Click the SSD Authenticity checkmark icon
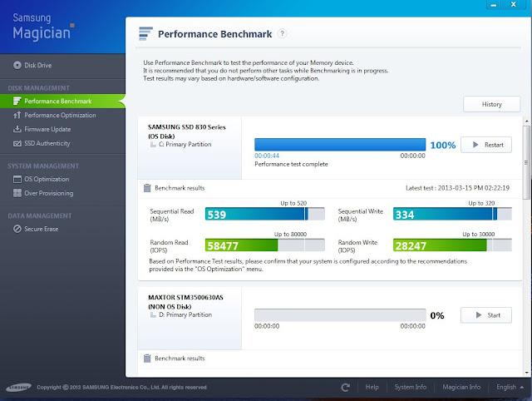The width and height of the screenshot is (532, 401). pyautogui.click(x=17, y=143)
